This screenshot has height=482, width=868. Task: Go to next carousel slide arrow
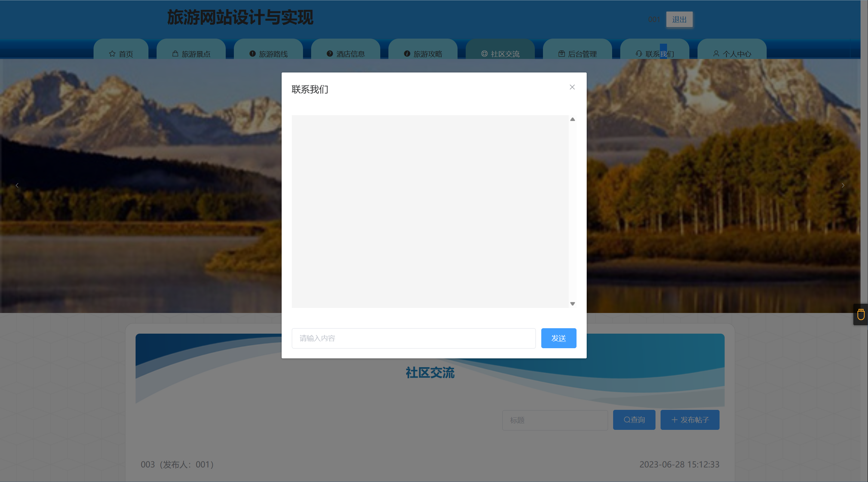[843, 185]
